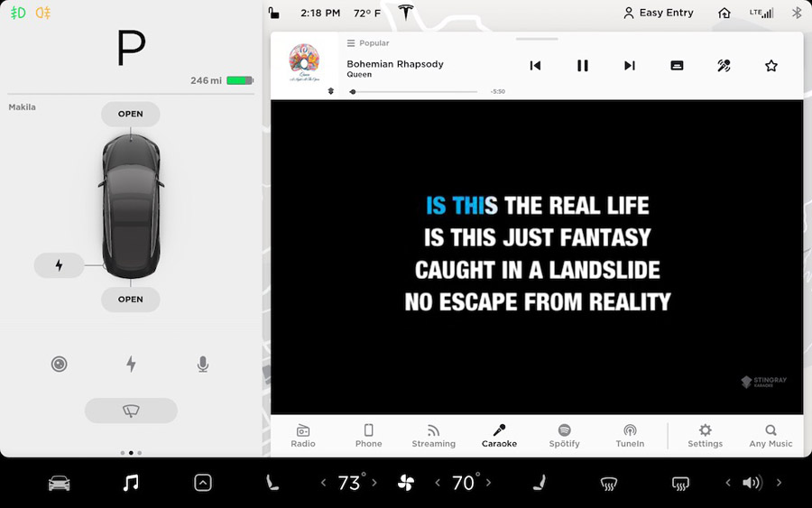Screen dimensions: 812x508
Task: Increase the driver temperature above 73
Action: coord(374,484)
